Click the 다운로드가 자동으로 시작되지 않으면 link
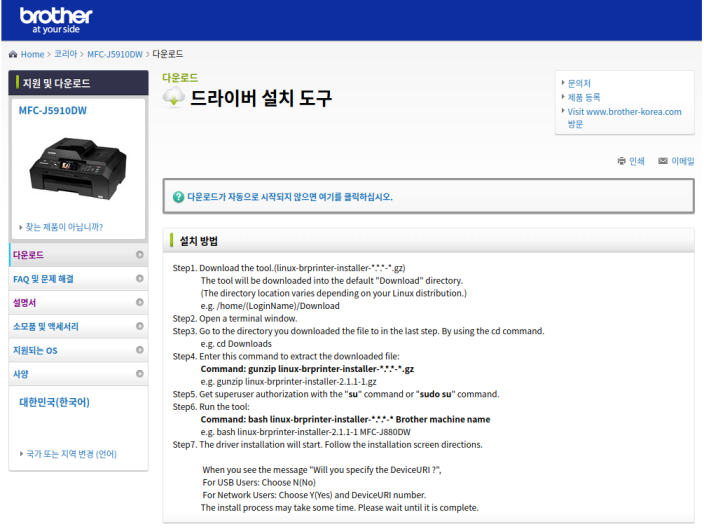704x529 pixels. click(290, 197)
